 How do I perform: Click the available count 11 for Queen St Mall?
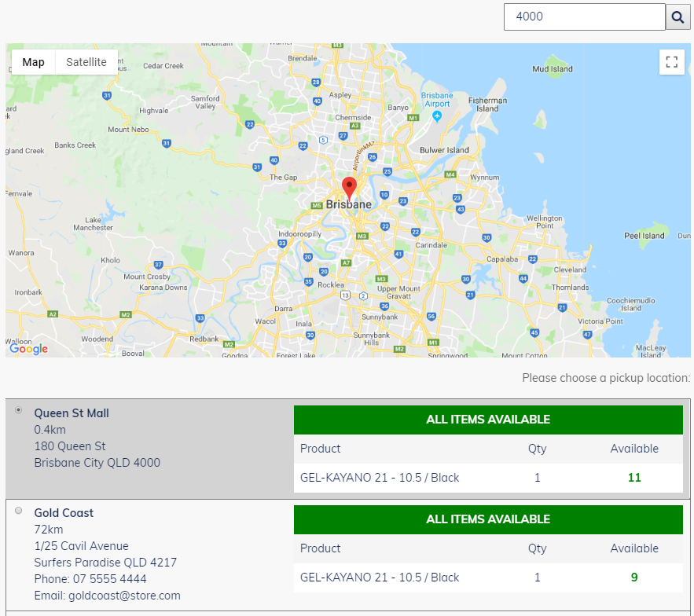(634, 478)
